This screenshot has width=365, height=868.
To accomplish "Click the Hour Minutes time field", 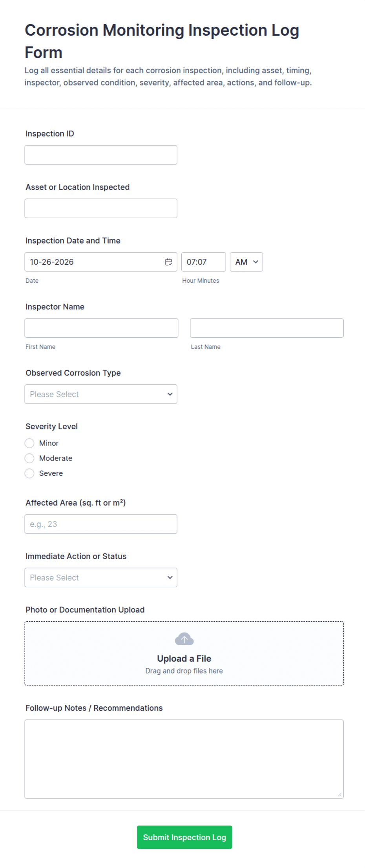I will (x=204, y=262).
